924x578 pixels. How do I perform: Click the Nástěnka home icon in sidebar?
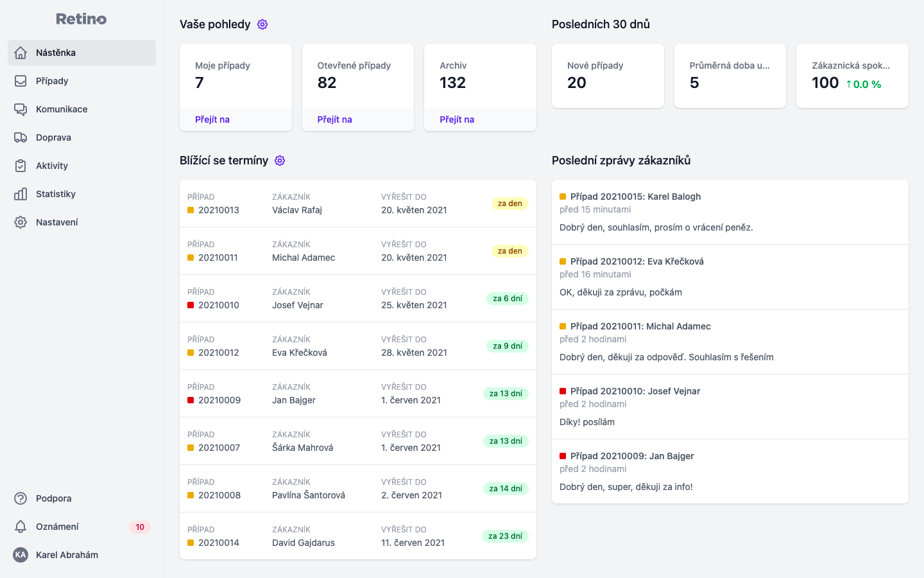21,53
